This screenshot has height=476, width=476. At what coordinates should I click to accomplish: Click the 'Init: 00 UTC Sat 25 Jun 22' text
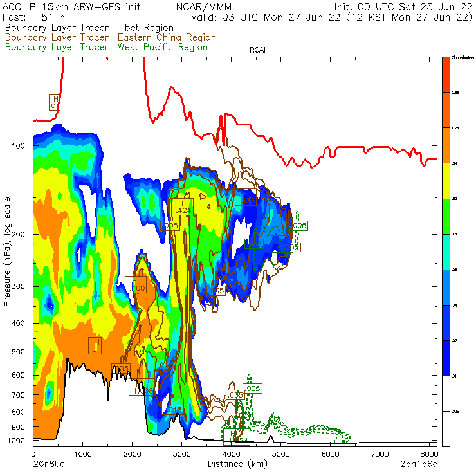403,6
